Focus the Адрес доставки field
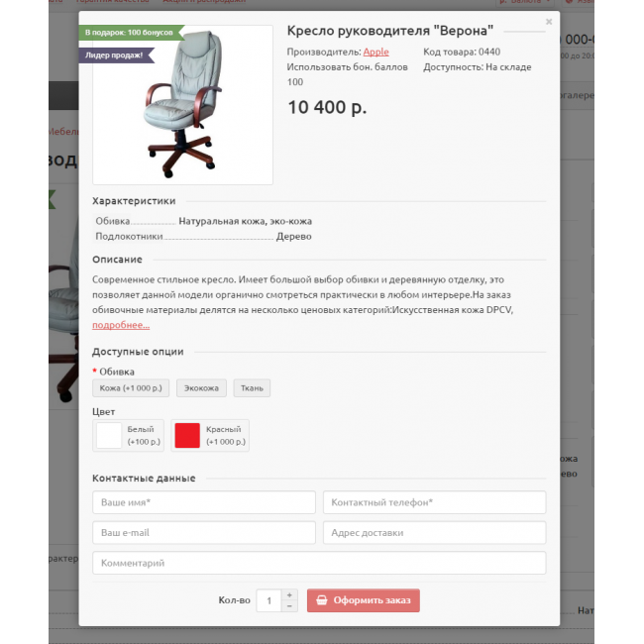Screen dimensions: 644x644 click(435, 533)
